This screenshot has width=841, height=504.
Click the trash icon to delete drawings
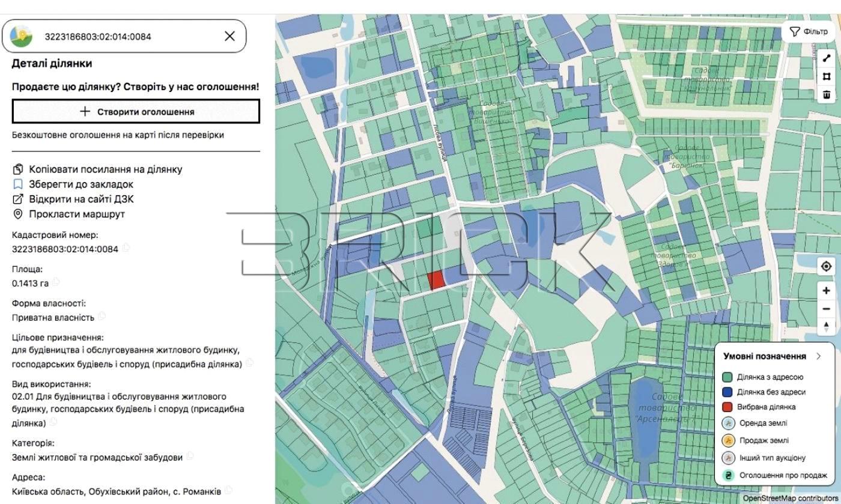827,94
